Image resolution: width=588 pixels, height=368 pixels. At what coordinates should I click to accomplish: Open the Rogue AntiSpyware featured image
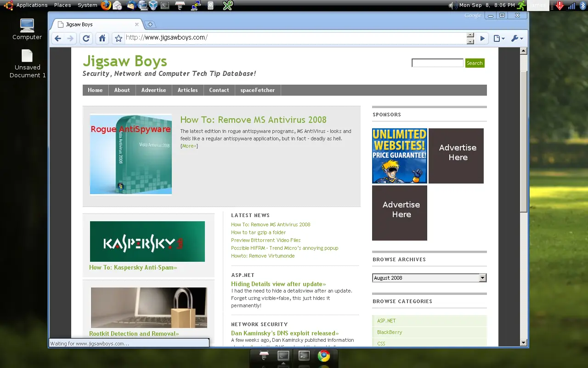131,155
